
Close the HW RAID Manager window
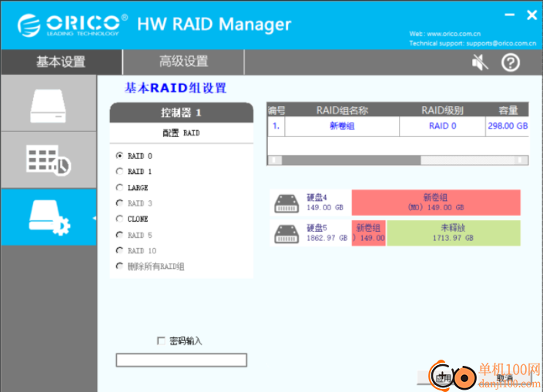pos(531,15)
